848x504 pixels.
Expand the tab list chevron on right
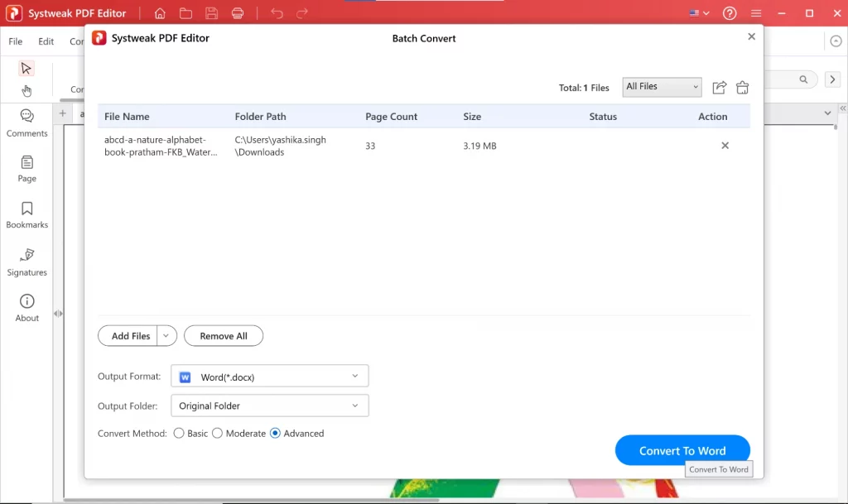coord(827,113)
